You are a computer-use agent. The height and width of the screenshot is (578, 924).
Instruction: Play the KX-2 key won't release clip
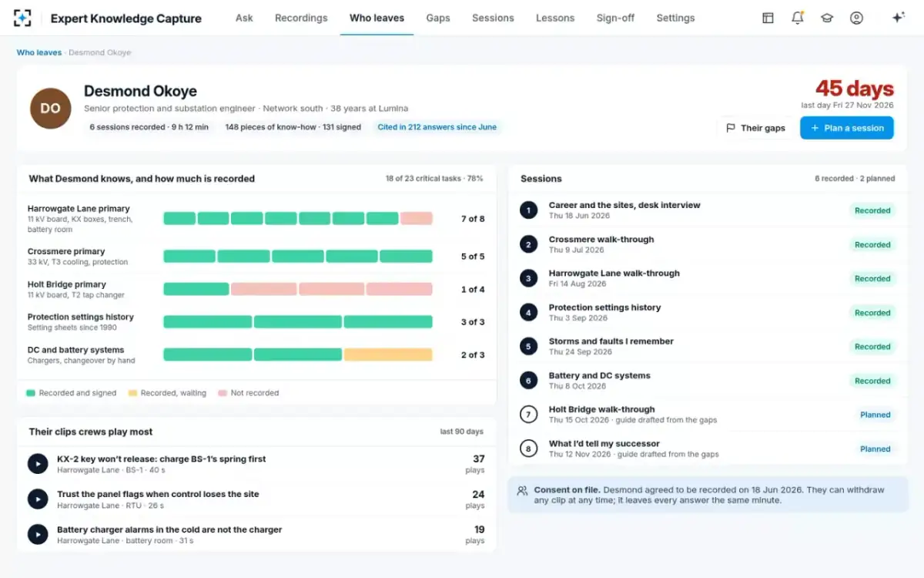pos(38,464)
